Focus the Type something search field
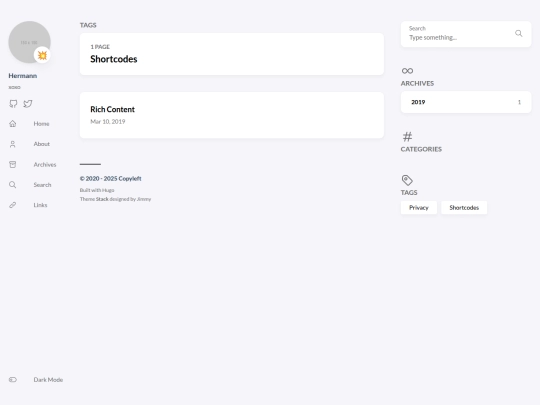The image size is (540, 405). [460, 38]
